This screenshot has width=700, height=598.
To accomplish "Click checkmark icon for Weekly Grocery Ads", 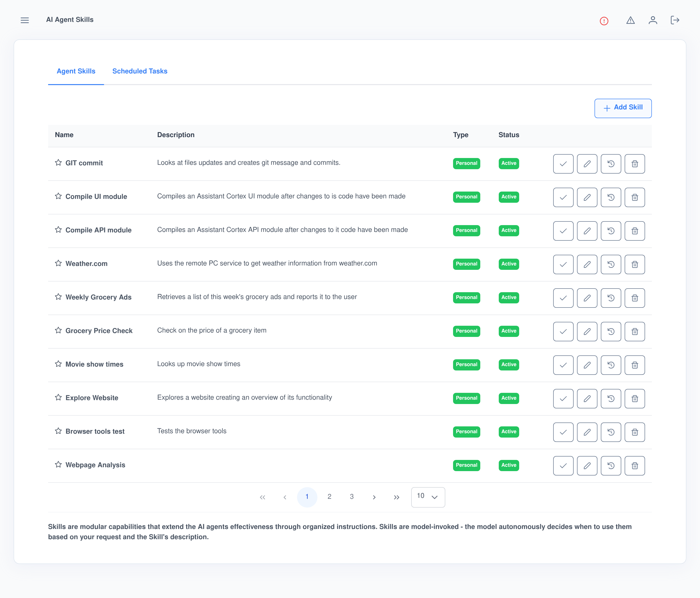I will pyautogui.click(x=563, y=298).
